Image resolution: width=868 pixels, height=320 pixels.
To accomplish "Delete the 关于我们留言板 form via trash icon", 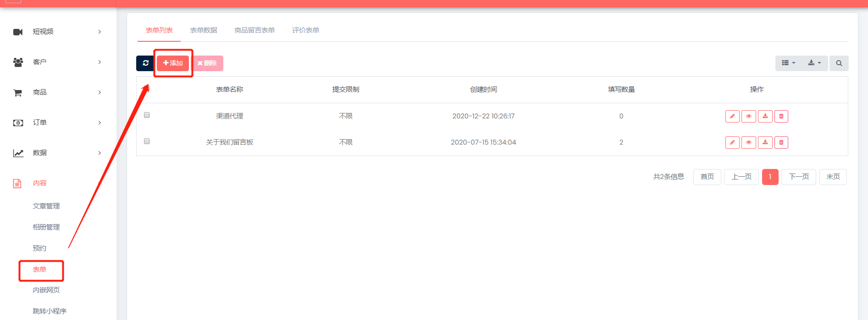I will coord(781,142).
